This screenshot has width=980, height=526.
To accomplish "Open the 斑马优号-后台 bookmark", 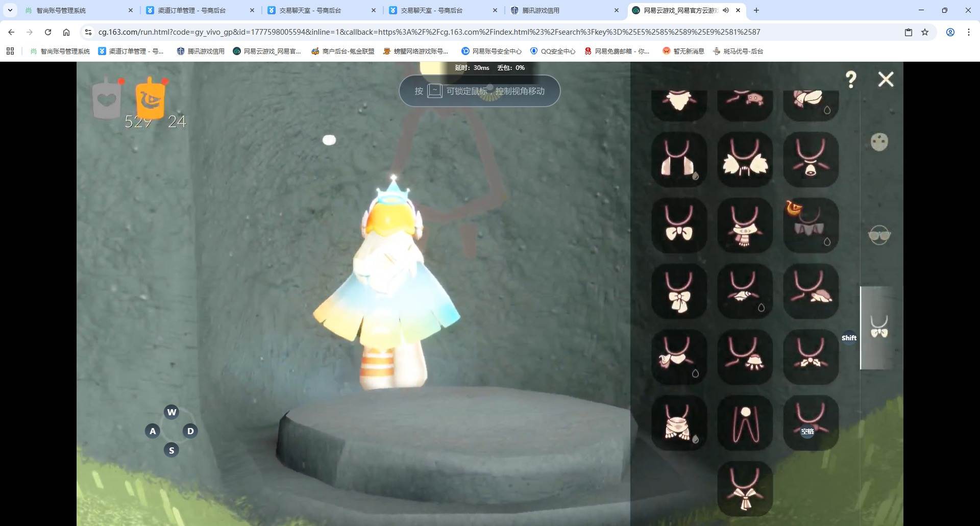I will point(738,51).
